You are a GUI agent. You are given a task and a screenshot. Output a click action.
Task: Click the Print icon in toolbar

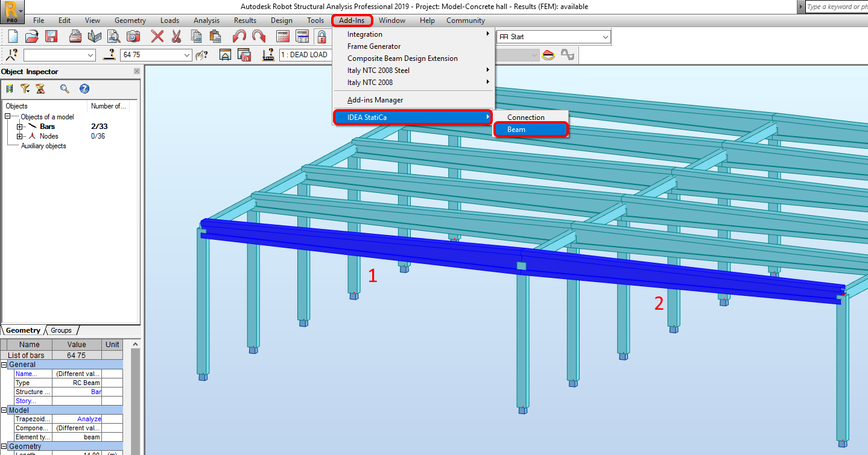pos(75,36)
